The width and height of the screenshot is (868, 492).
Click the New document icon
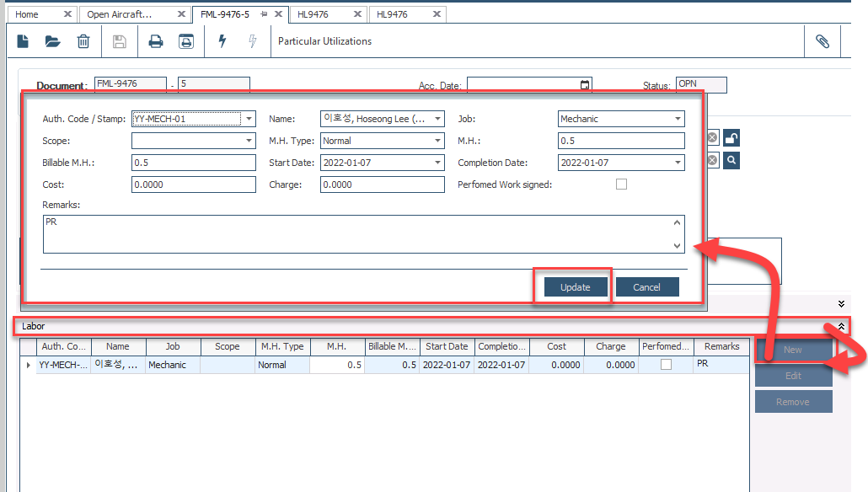pyautogui.click(x=24, y=41)
